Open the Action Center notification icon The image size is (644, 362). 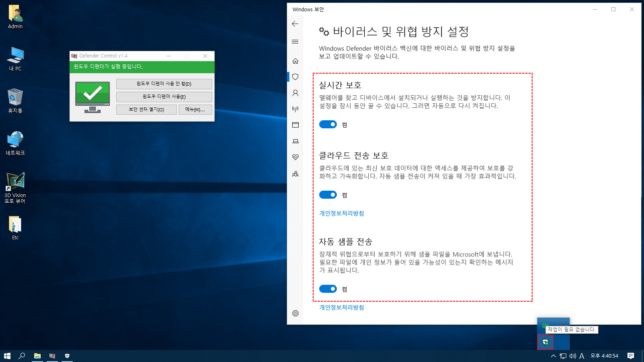point(631,356)
